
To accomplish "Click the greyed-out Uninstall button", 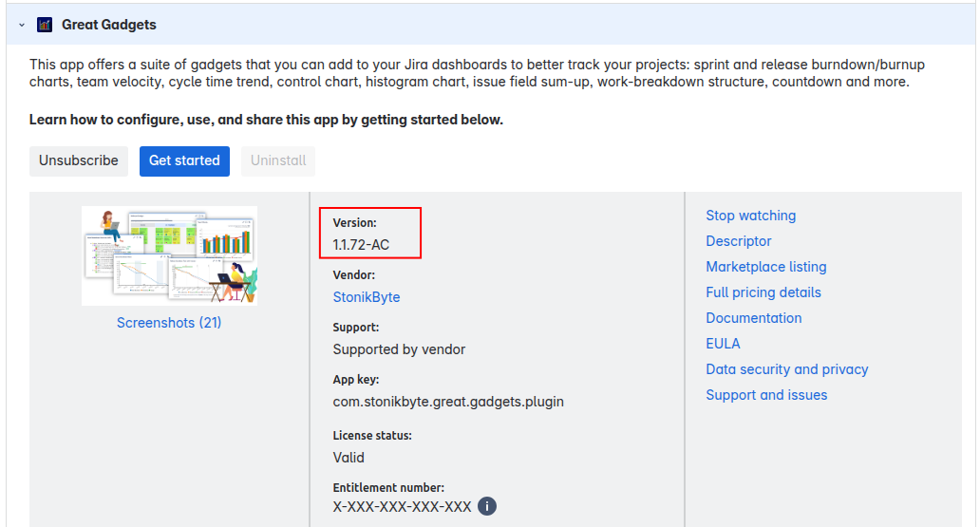I will (x=278, y=160).
